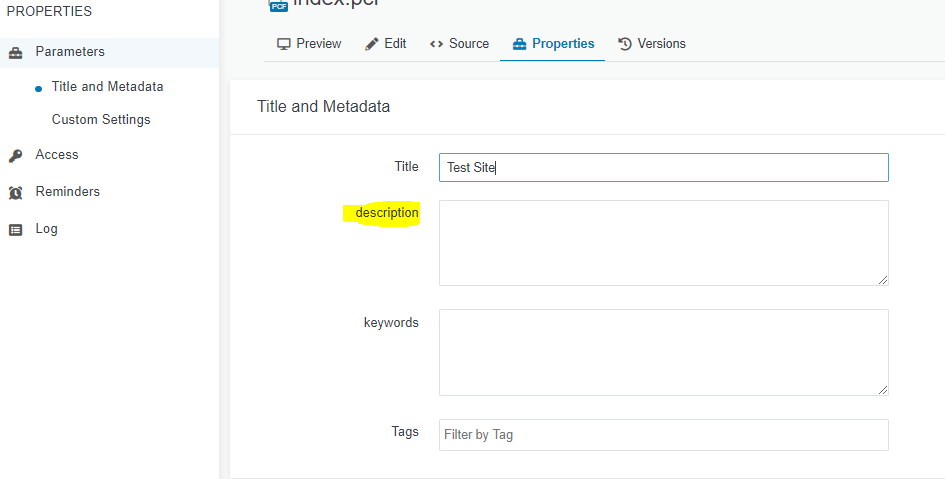Open Custom Settings in sidebar
The image size is (945, 479).
(101, 120)
